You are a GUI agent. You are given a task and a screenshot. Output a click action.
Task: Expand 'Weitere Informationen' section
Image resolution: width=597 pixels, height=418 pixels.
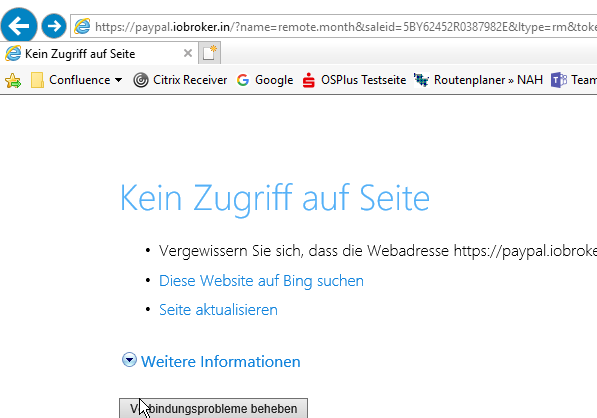click(x=220, y=361)
